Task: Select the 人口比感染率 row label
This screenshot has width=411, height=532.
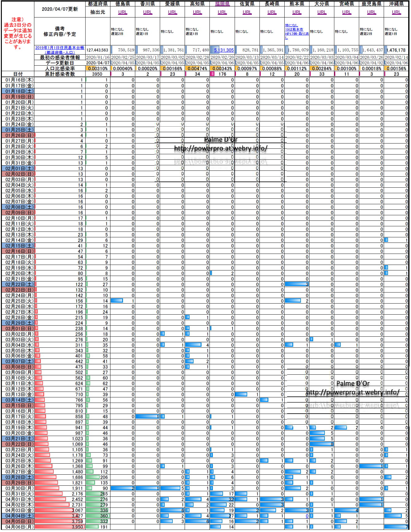Action: (60, 68)
